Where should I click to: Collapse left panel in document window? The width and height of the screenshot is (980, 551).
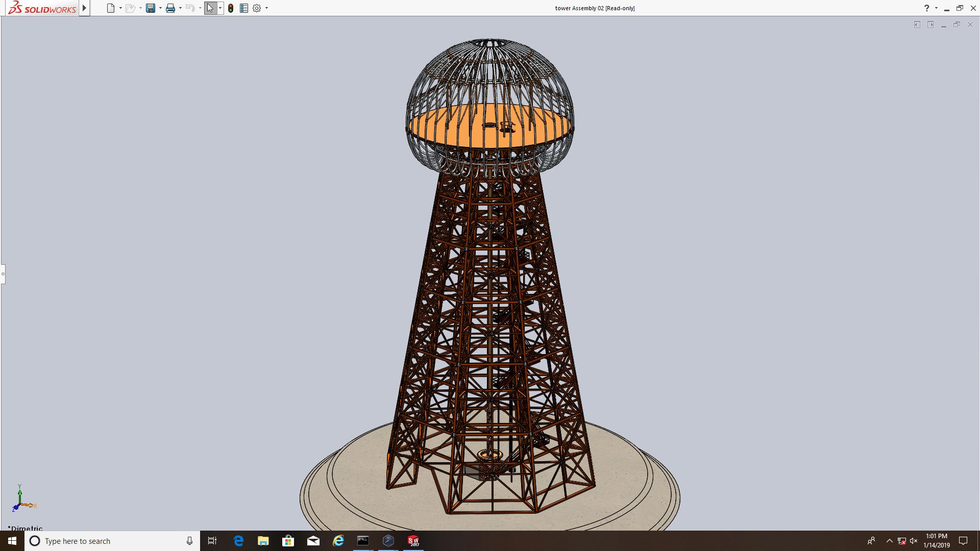click(x=917, y=24)
